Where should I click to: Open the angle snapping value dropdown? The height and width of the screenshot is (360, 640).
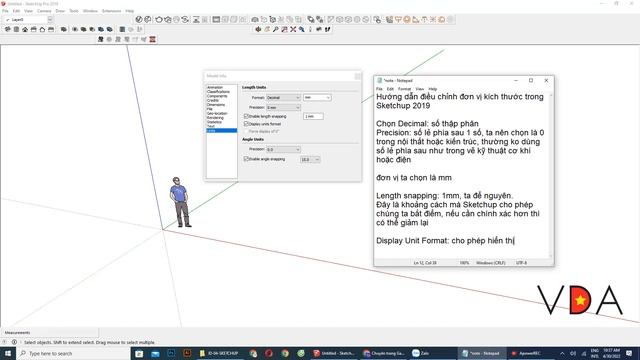click(x=310, y=160)
